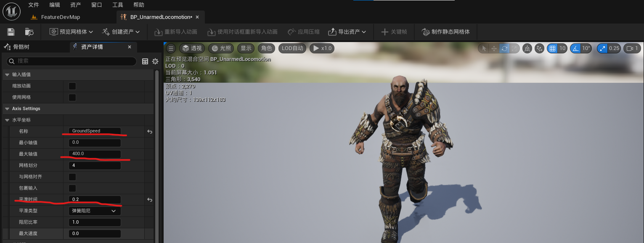644x243 pixels.
Task: Open the viewport hamburger options menu
Action: [x=171, y=48]
